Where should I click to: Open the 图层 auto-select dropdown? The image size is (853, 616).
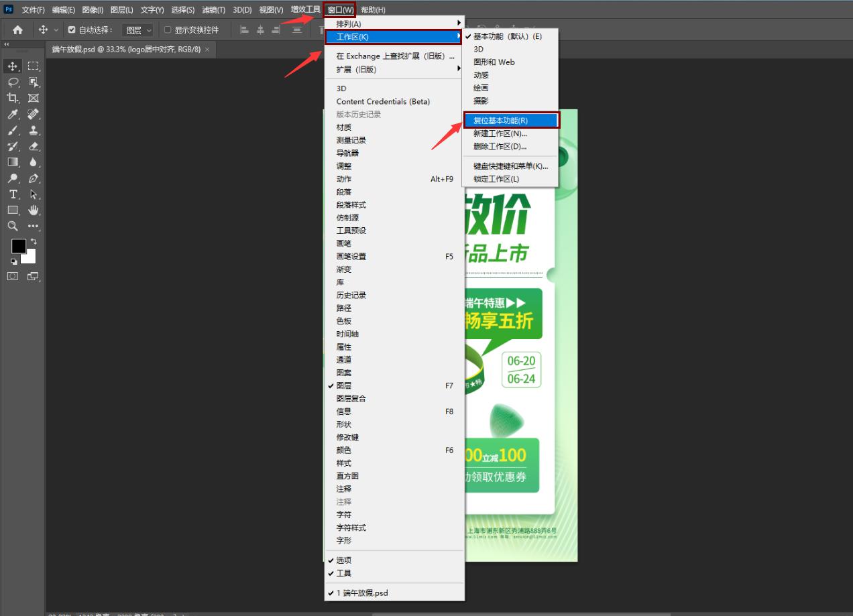[x=139, y=29]
